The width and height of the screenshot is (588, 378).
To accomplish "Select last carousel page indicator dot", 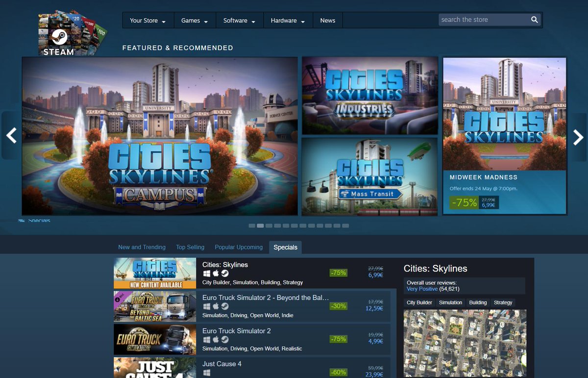I will pyautogui.click(x=345, y=226).
